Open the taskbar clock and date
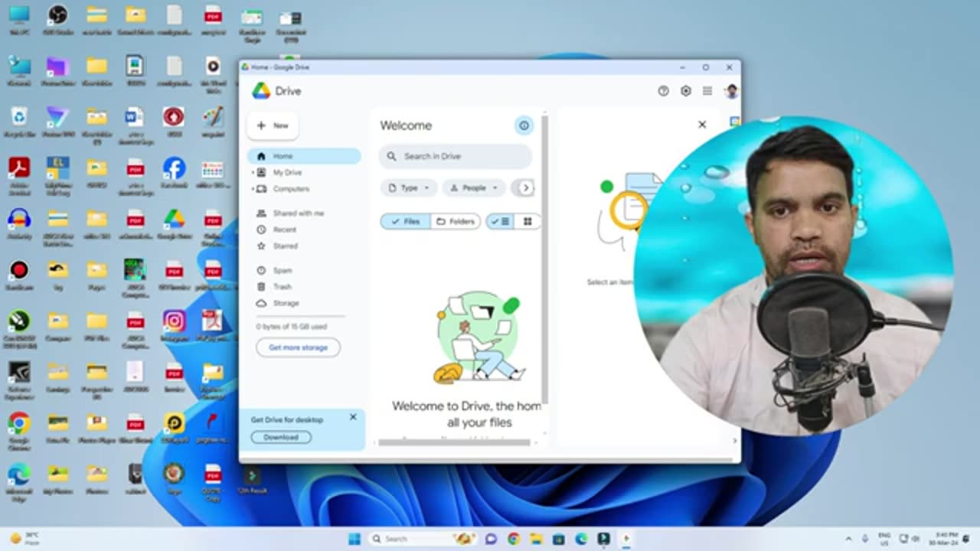Image resolution: width=980 pixels, height=551 pixels. click(942, 539)
